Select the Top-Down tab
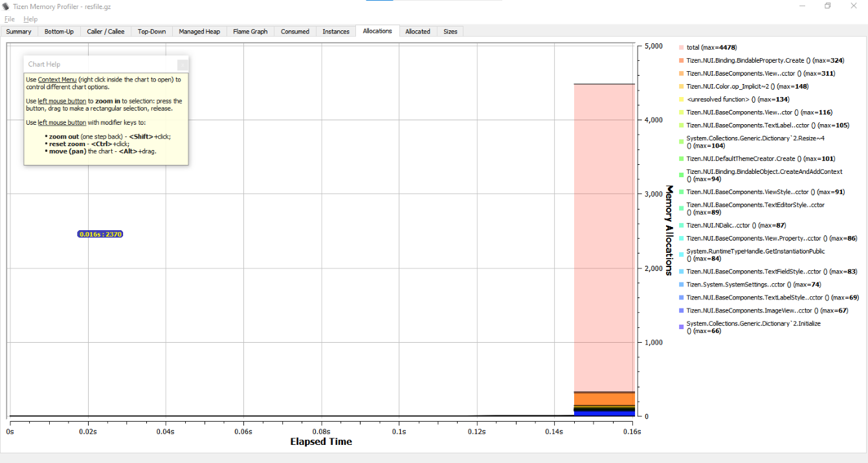This screenshot has width=868, height=463. coord(151,30)
